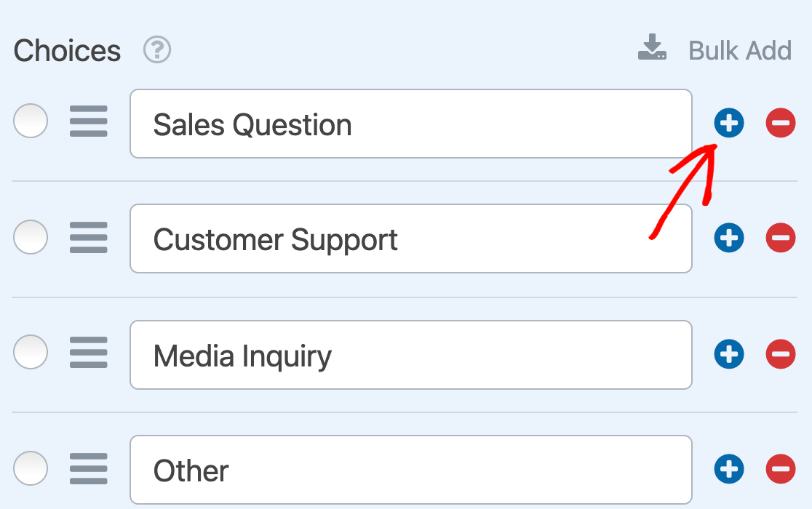The height and width of the screenshot is (509, 812).
Task: Focus the Sales Question text field
Action: pyautogui.click(x=410, y=124)
